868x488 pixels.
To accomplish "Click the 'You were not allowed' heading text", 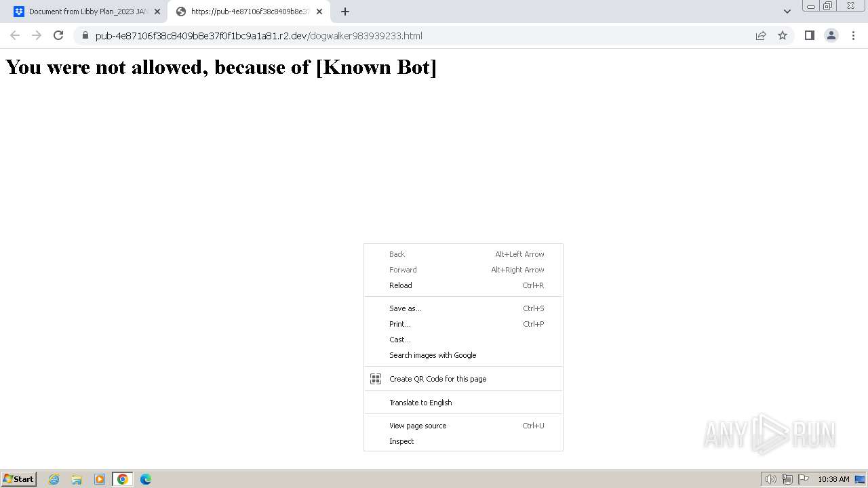I will tap(221, 67).
